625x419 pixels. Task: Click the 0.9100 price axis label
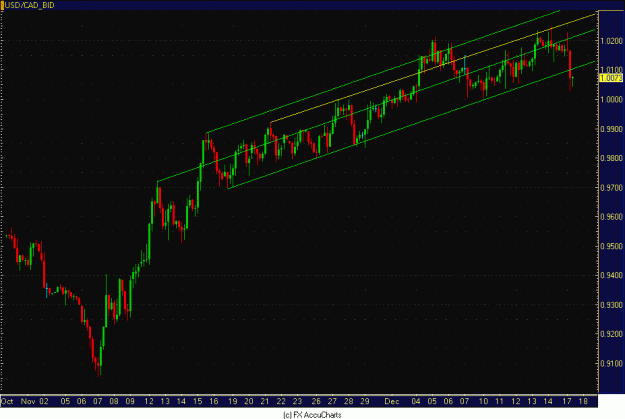[x=611, y=364]
